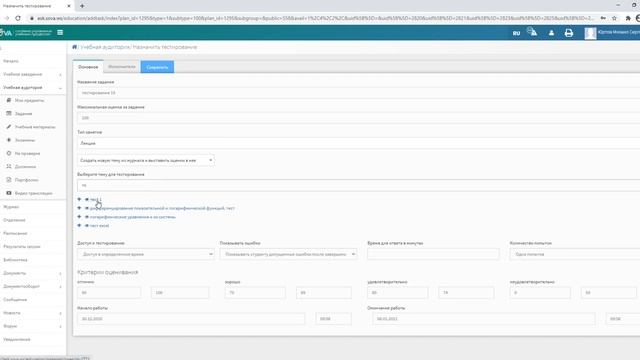Open «Библиотека» in the sidebar
Viewport: 640px width, 360px height.
point(16,260)
